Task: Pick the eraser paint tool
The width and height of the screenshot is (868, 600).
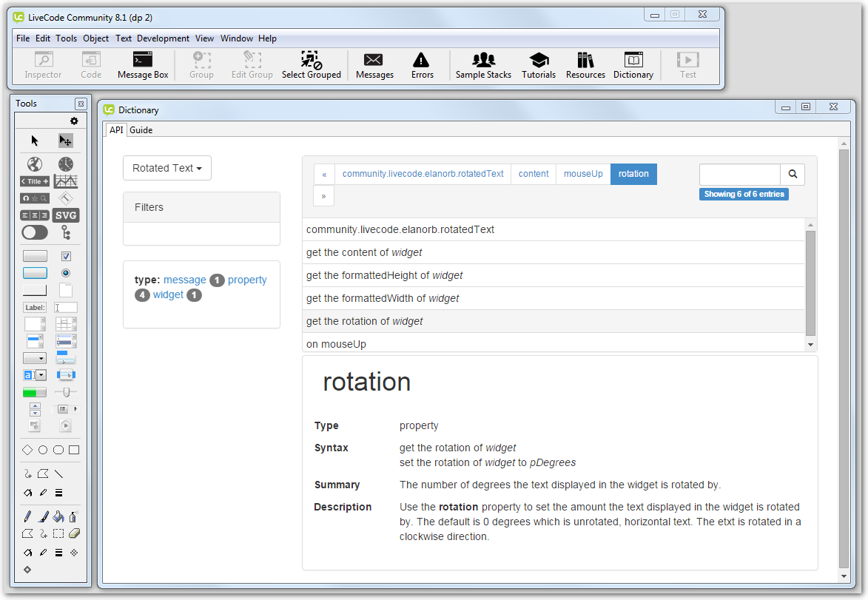Action: pos(73,533)
